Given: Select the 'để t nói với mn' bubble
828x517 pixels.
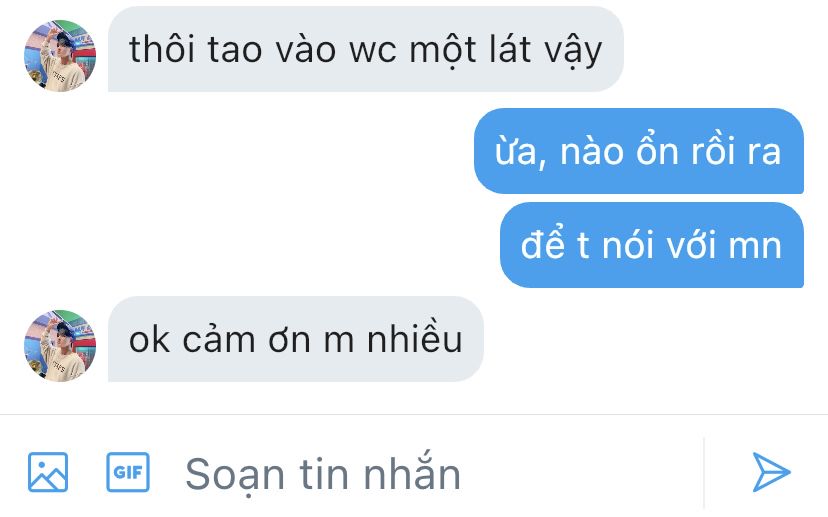Looking at the screenshot, I should pyautogui.click(x=652, y=245).
